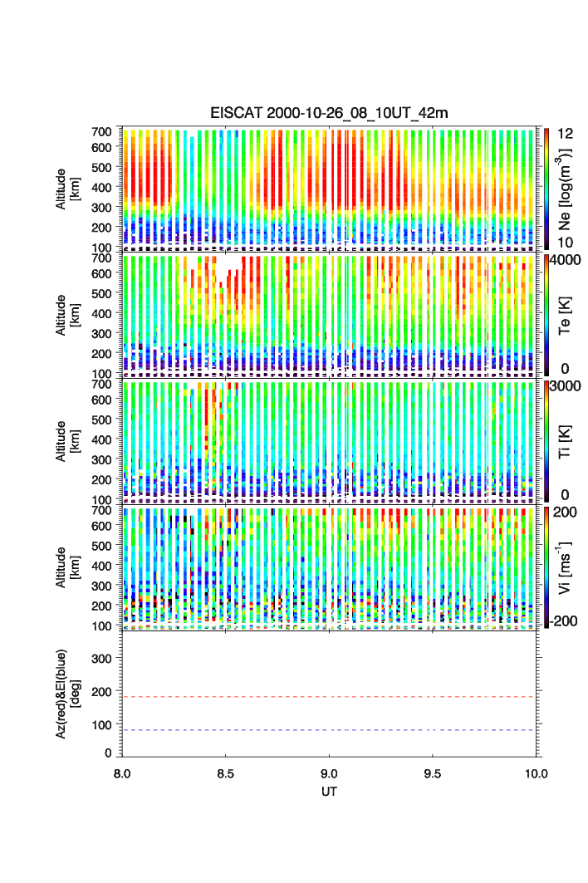Click the Vi ion velocity color bar
The image size is (588, 883).
click(x=547, y=568)
